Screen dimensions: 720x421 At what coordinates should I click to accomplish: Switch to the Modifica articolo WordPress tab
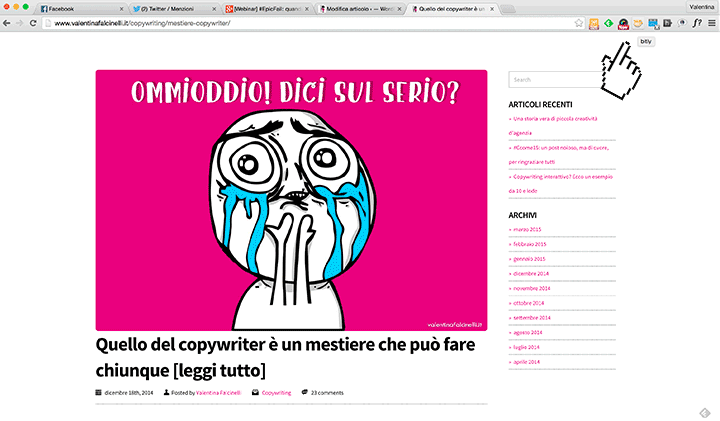click(x=358, y=9)
